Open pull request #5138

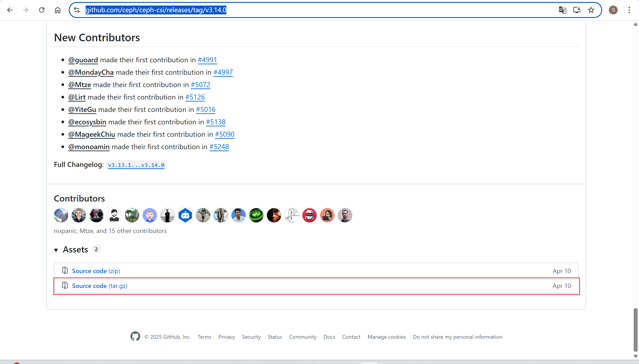pyautogui.click(x=216, y=122)
